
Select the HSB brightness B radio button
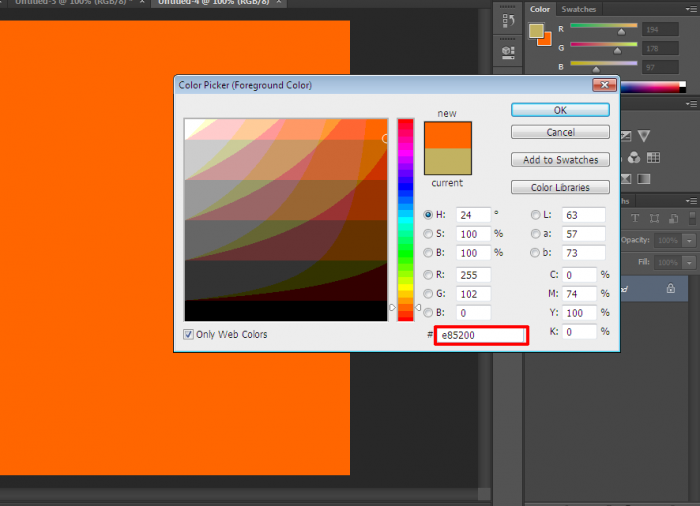[428, 253]
